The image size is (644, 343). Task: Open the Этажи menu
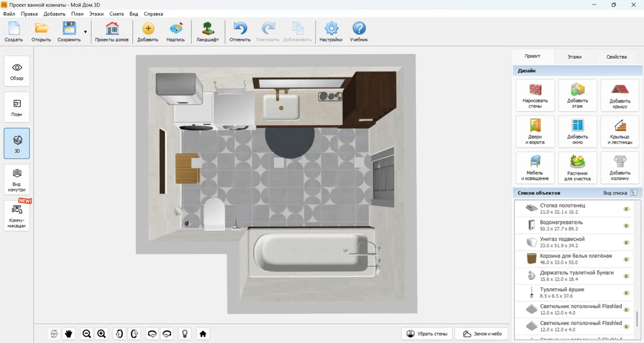pyautogui.click(x=97, y=14)
